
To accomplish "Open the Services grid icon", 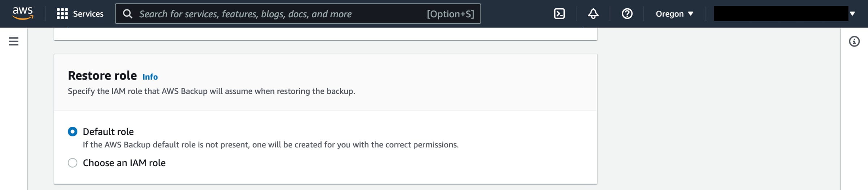I will click(x=62, y=14).
